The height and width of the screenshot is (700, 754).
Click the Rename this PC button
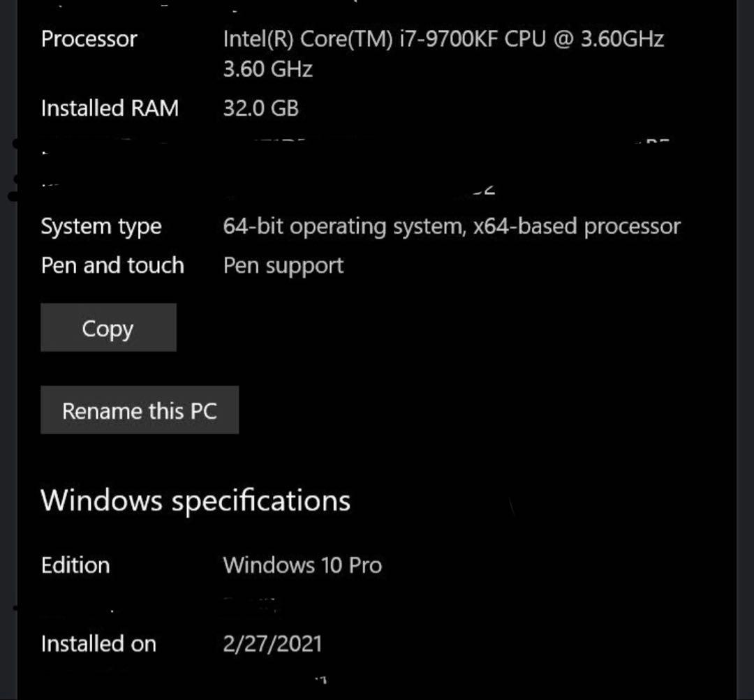coord(140,410)
